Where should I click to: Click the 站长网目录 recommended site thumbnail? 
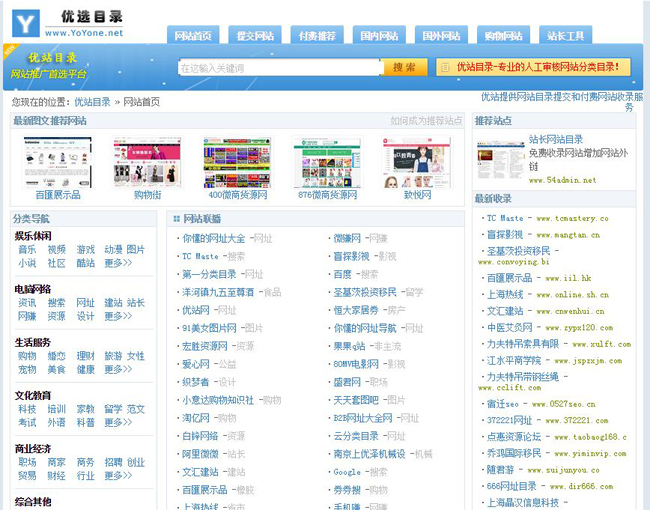(498, 160)
